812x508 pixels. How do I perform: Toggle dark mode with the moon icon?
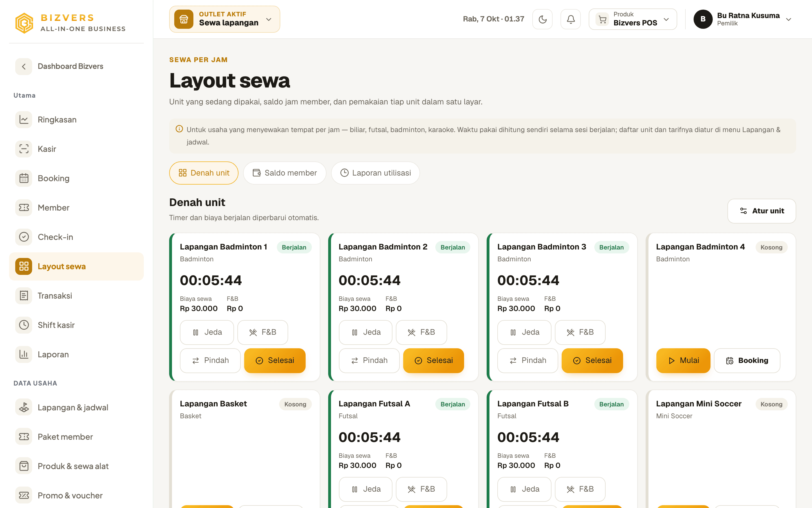[x=542, y=19]
